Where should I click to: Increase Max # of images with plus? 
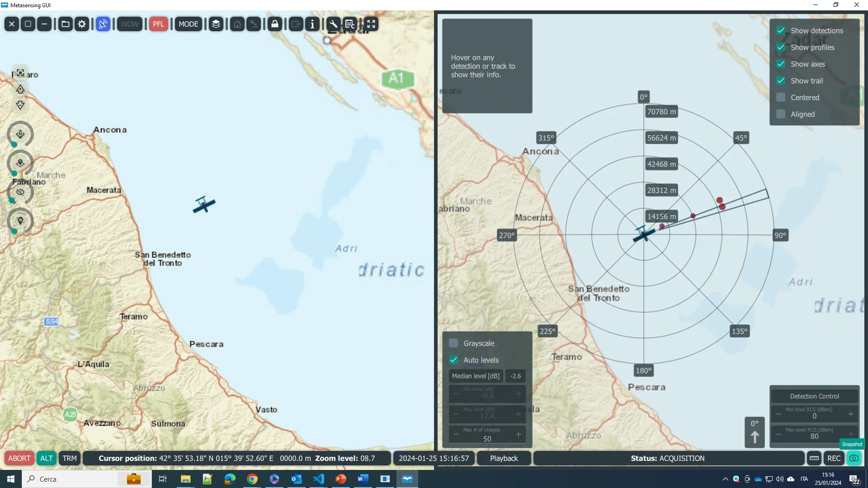tap(519, 434)
